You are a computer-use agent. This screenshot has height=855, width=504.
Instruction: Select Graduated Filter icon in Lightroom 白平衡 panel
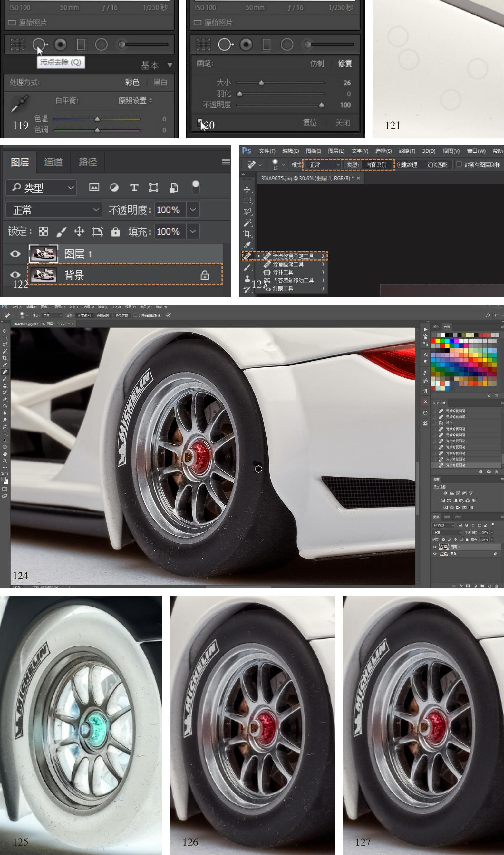tap(81, 44)
